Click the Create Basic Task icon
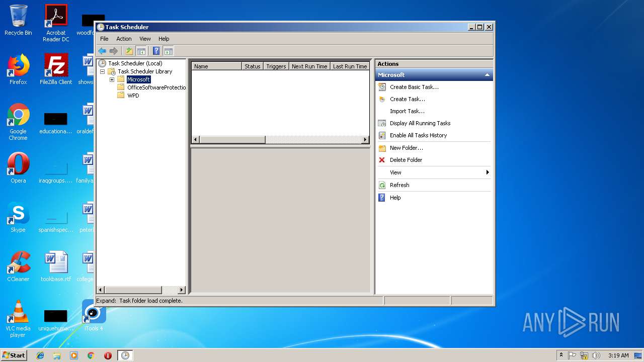The image size is (644, 362). (x=382, y=87)
